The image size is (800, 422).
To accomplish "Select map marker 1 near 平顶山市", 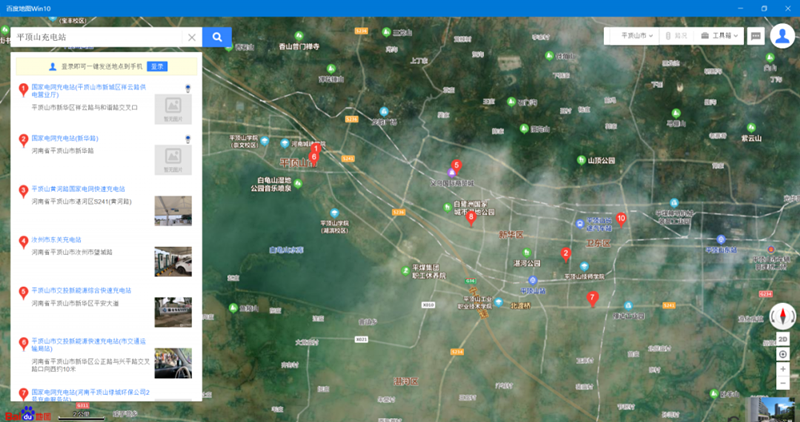I will click(x=316, y=148).
